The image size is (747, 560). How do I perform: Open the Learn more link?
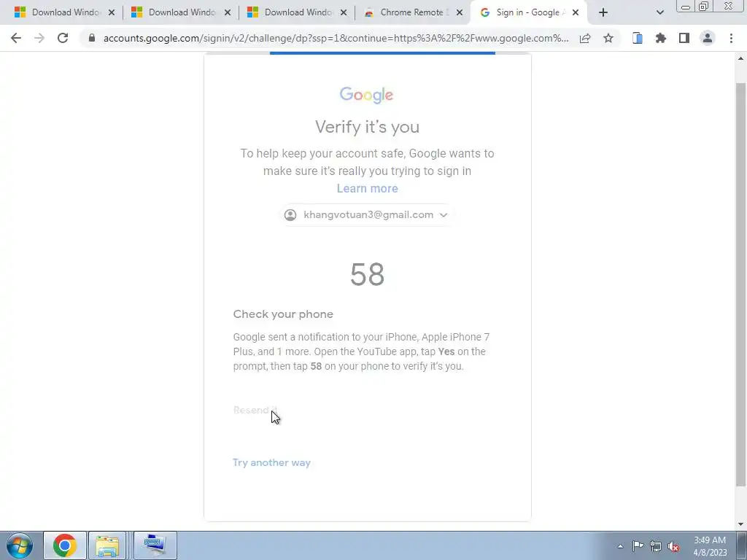[368, 189]
